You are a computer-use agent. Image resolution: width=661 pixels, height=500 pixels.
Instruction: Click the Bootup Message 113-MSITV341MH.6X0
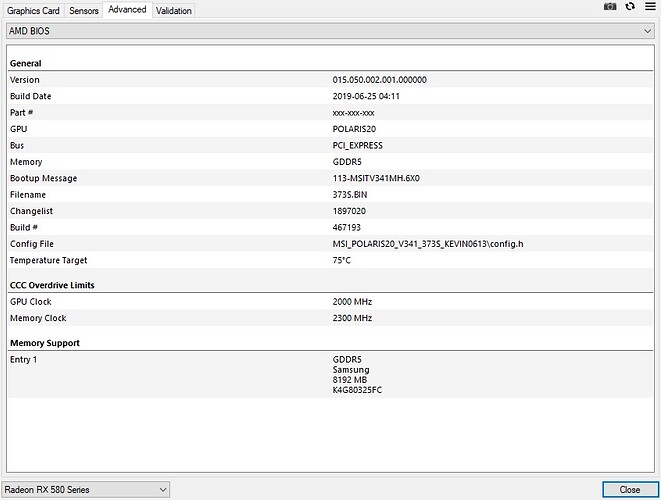(x=376, y=178)
